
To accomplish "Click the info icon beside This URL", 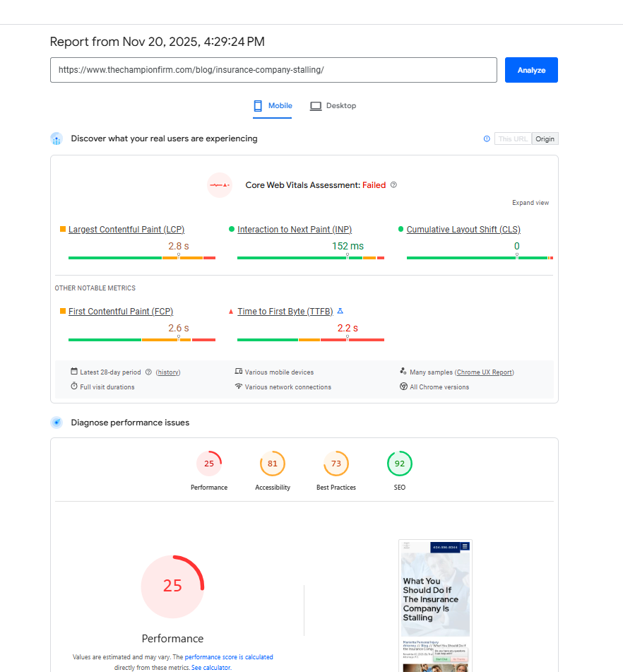I will (487, 138).
